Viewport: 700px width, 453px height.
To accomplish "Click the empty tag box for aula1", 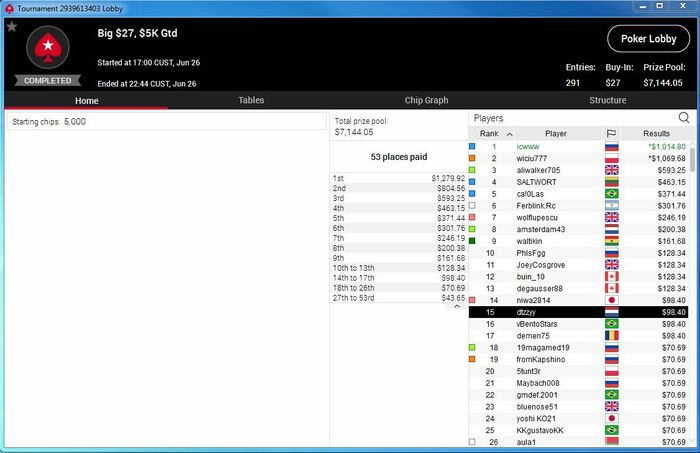I will pos(472,442).
